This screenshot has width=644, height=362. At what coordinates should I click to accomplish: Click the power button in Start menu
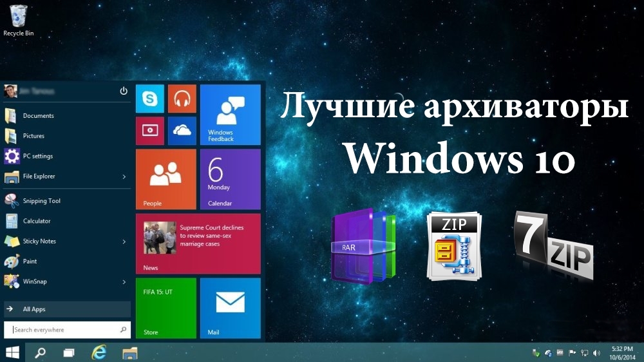coord(123,91)
